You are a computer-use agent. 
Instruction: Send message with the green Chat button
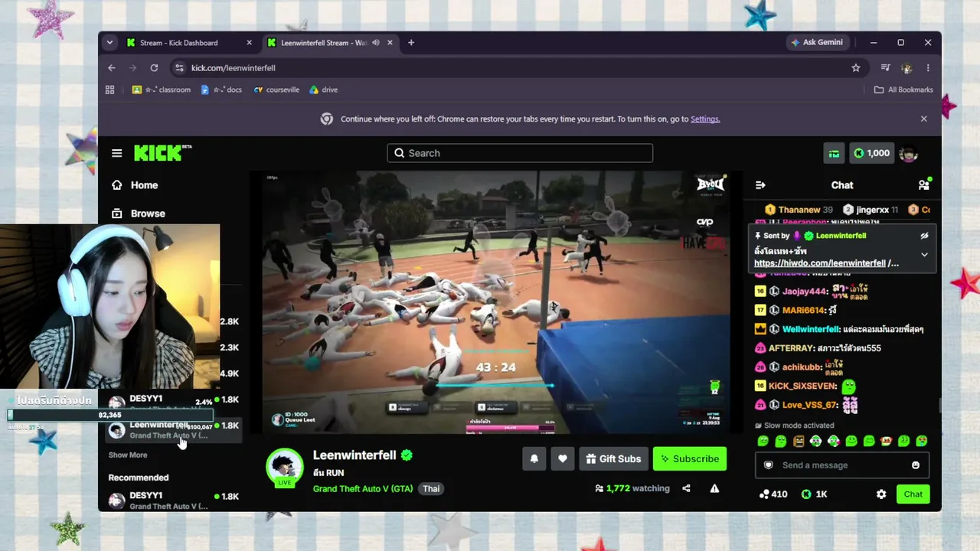point(913,494)
